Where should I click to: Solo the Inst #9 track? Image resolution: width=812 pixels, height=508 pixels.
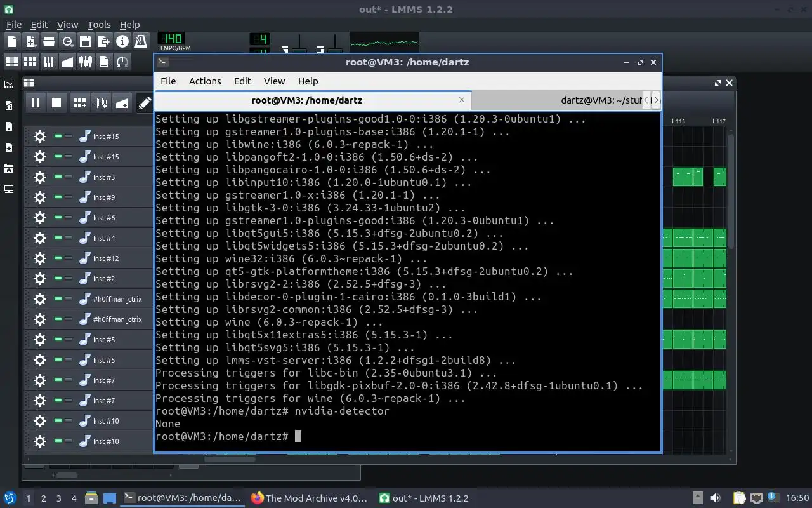(x=69, y=197)
